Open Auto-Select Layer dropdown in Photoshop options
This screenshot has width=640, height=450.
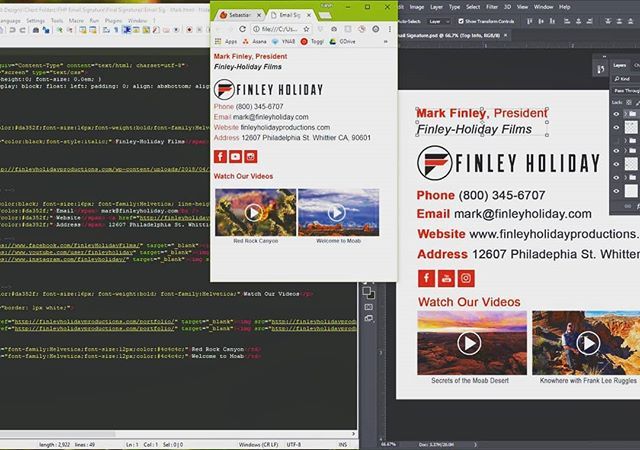click(439, 21)
